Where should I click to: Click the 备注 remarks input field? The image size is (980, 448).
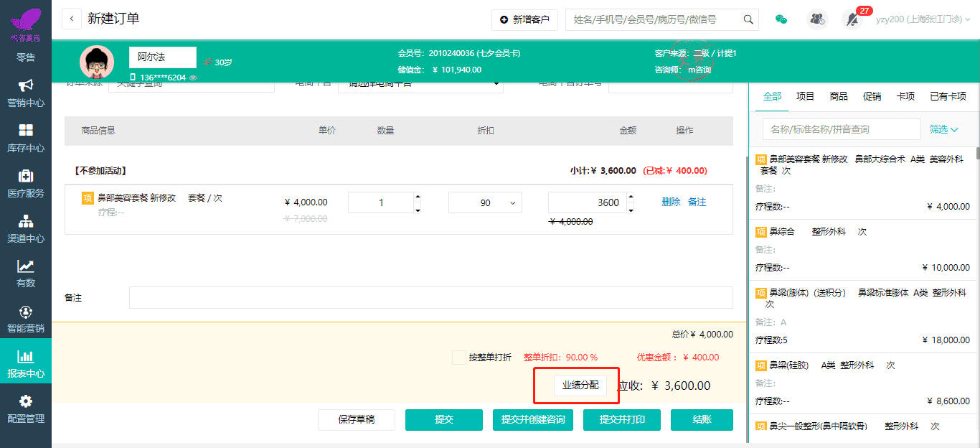430,297
